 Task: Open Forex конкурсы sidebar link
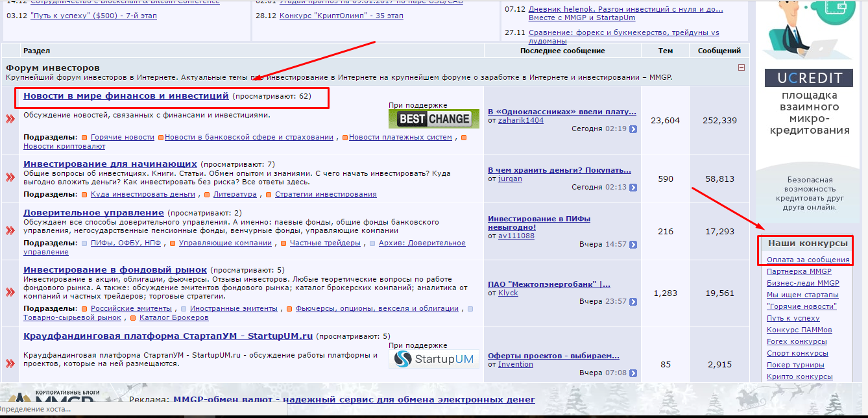coord(797,341)
